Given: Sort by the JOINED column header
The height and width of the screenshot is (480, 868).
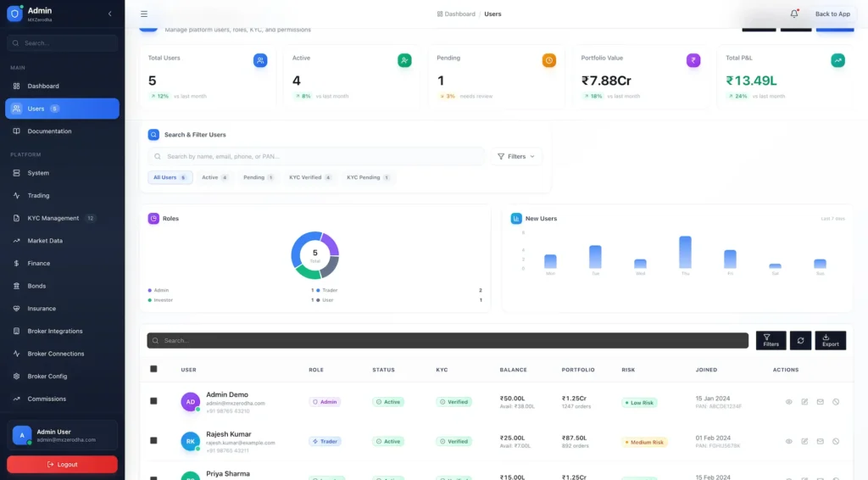Looking at the screenshot, I should click(x=706, y=370).
